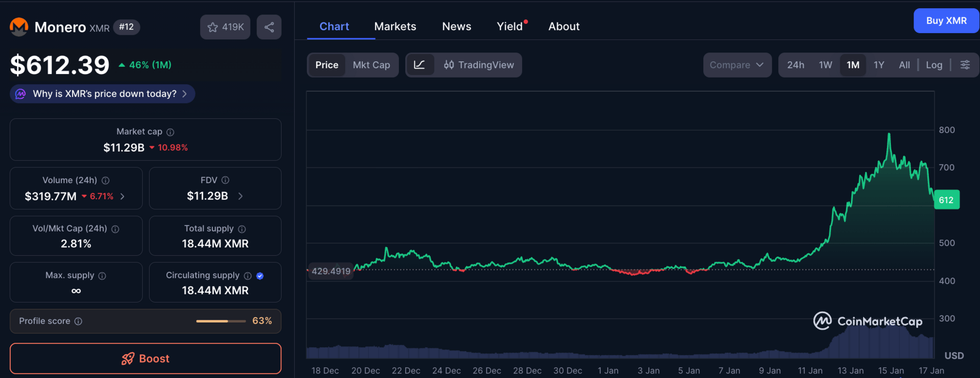Viewport: 980px width, 378px height.
Task: Expand Volume (24h) details chevron
Action: (122, 196)
